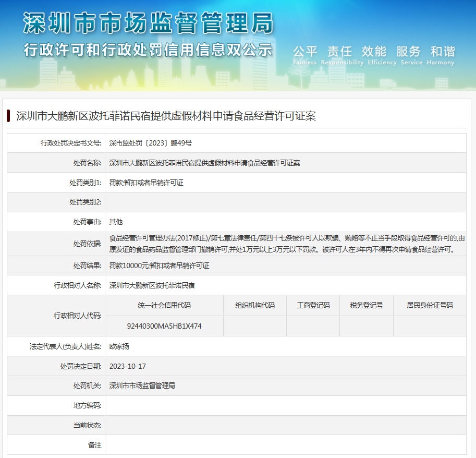
Task: Click the 处罚决定日期 label
Action: (x=81, y=366)
